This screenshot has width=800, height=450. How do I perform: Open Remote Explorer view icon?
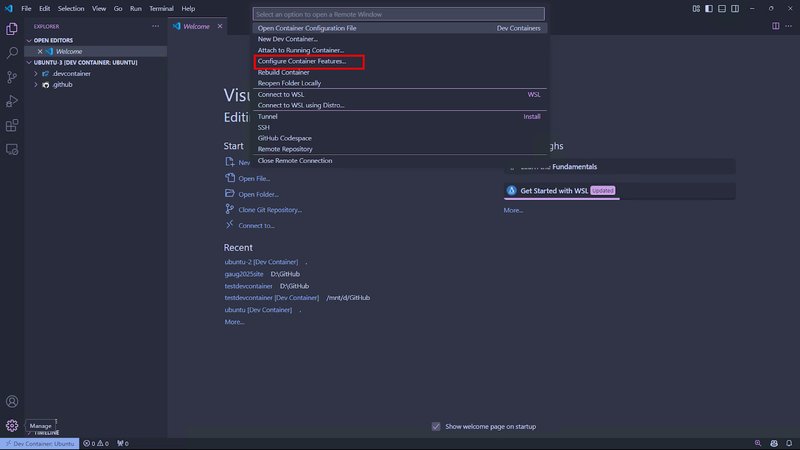pyautogui.click(x=12, y=149)
